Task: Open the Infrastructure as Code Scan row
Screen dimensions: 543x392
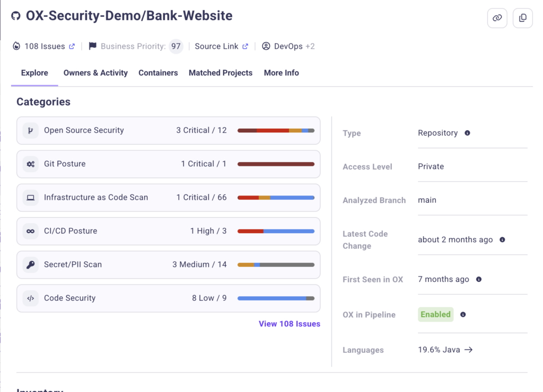Action: pyautogui.click(x=168, y=198)
